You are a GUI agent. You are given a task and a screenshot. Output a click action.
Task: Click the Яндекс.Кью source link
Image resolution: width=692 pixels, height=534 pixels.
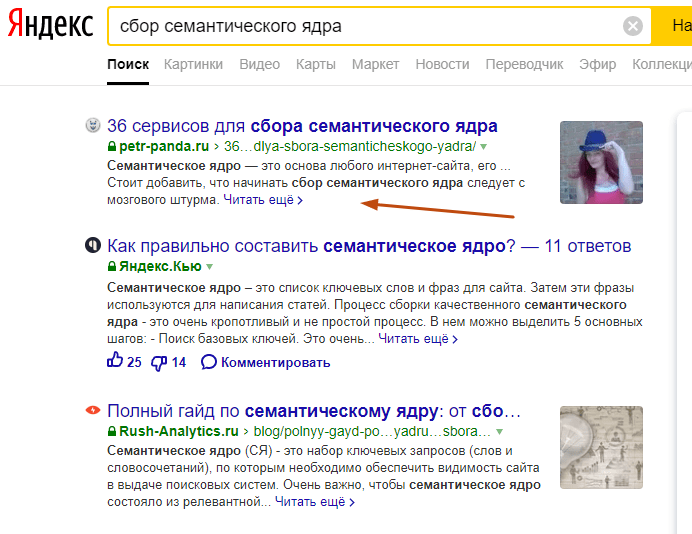coord(160,267)
